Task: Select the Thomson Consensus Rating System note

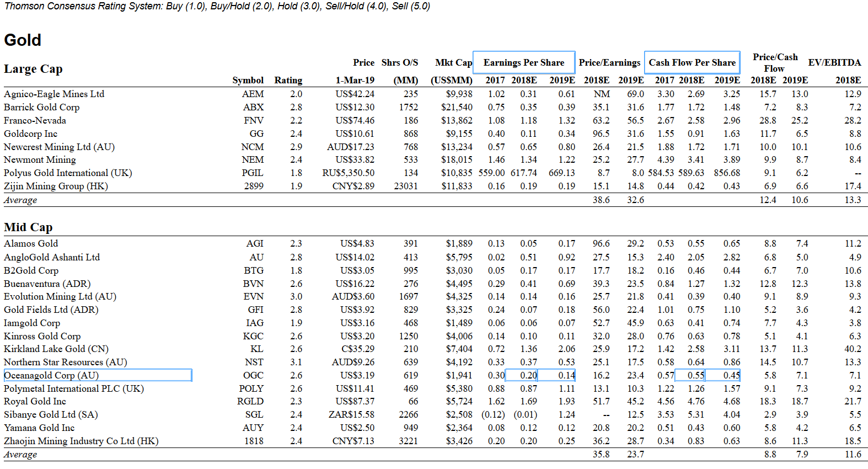Action: click(x=217, y=6)
